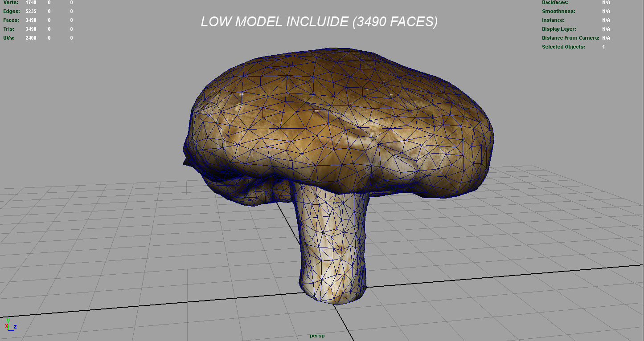
Task: Click the Display Layer: HUD label
Action: coord(560,29)
